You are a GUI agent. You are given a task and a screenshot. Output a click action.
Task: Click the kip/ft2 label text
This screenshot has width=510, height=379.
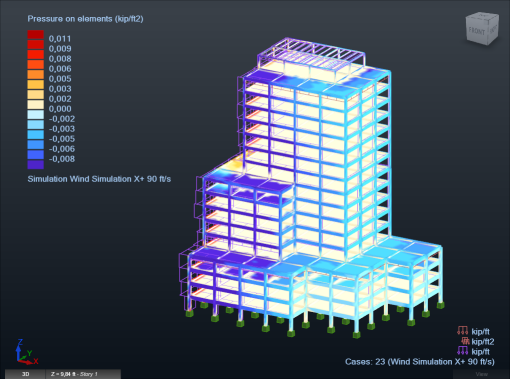click(483, 342)
